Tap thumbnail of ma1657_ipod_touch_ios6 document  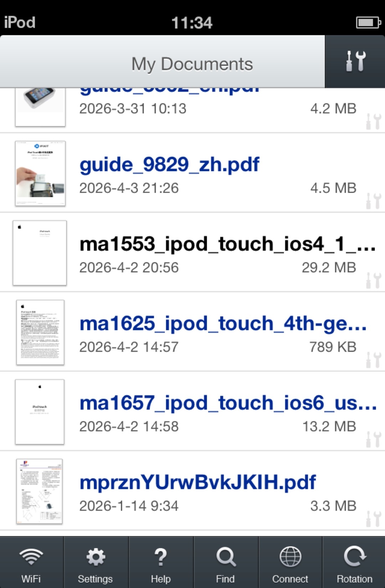click(x=40, y=412)
